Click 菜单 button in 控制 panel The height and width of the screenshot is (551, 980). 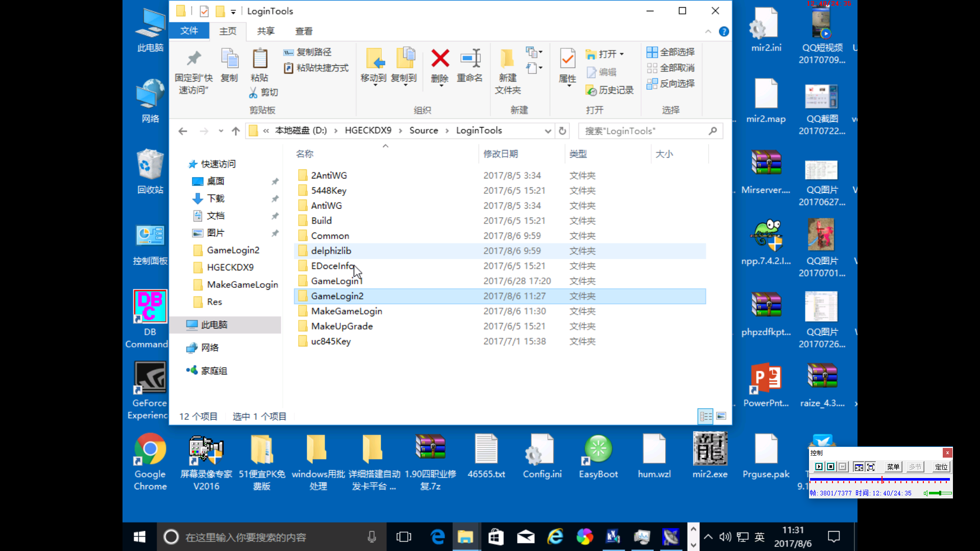click(x=893, y=467)
